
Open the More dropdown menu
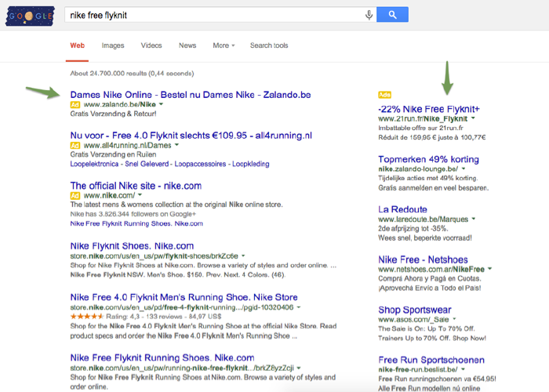tap(224, 45)
